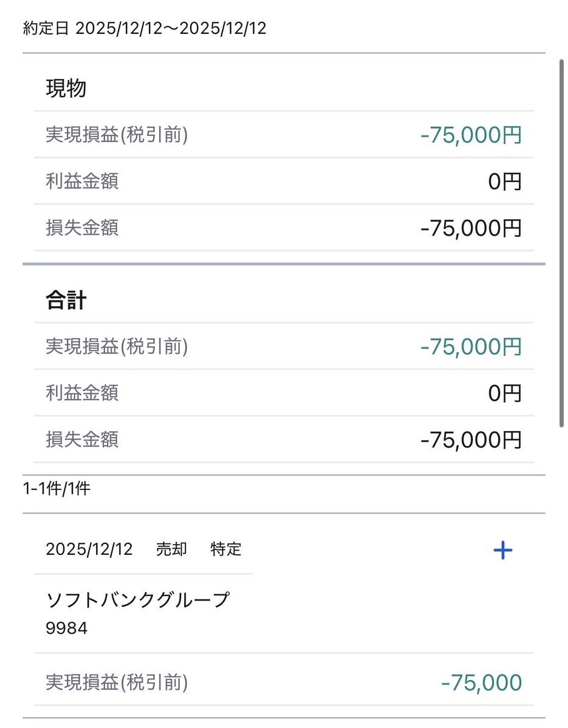
Task: Click the 実現損益(税引前) label in trade row
Action: click(x=117, y=683)
